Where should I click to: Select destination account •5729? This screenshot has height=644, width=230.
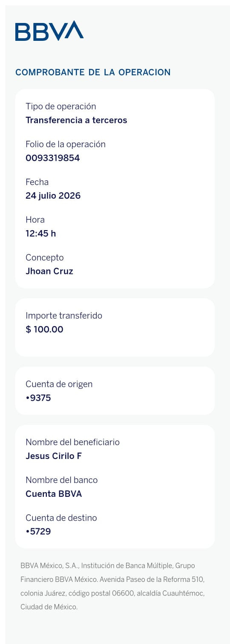click(x=38, y=531)
